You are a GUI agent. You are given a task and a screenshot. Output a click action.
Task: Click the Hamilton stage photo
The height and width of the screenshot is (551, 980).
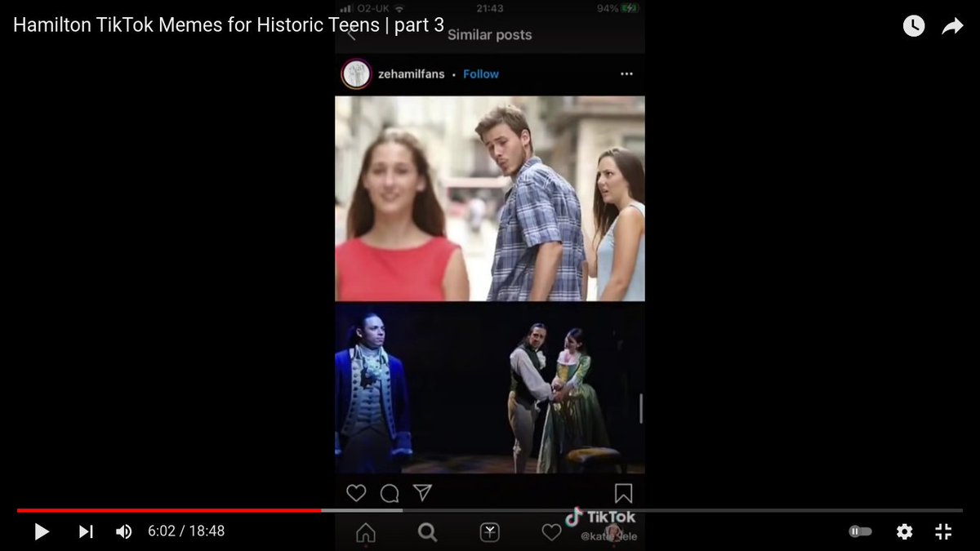490,388
